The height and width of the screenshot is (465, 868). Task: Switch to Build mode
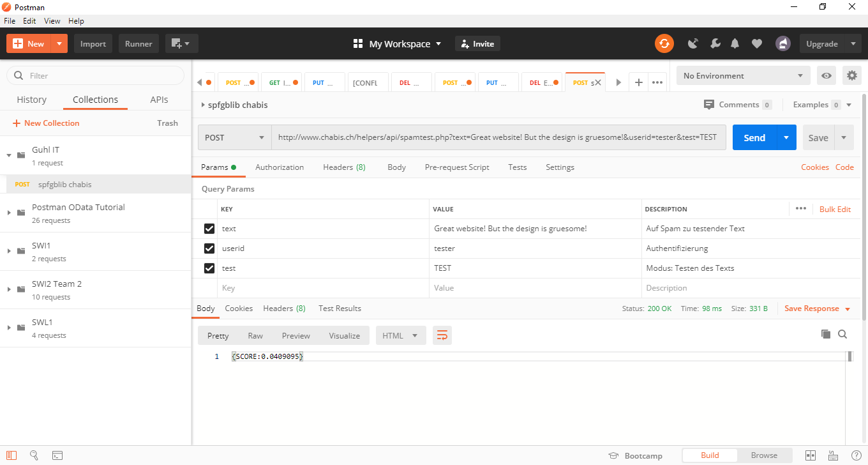(x=710, y=455)
